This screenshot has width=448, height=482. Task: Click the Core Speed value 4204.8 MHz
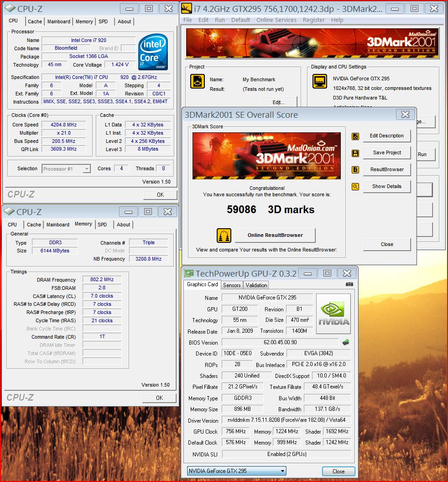63,125
